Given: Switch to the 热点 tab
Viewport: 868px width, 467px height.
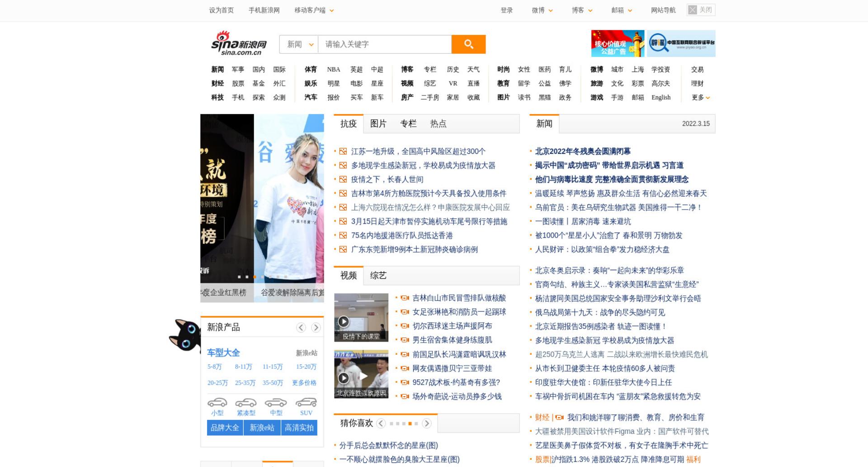Looking at the screenshot, I should pyautogui.click(x=438, y=124).
